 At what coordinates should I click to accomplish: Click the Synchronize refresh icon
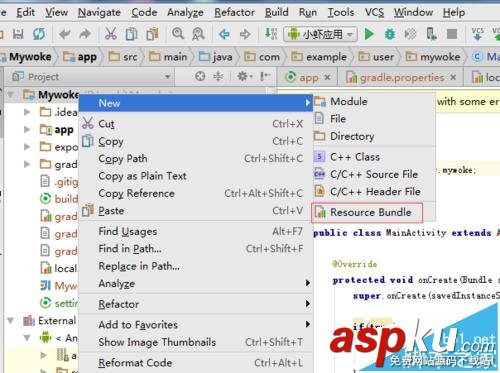click(39, 34)
